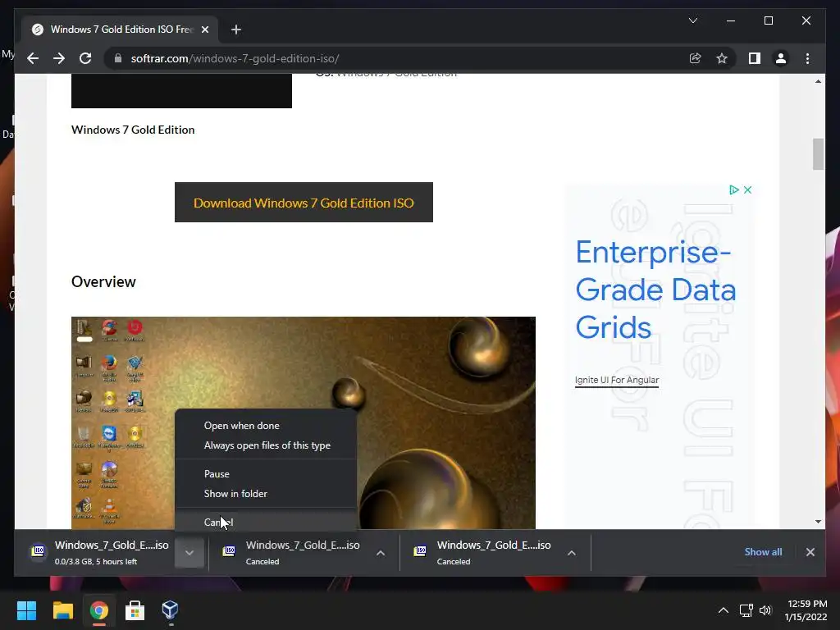Open Chrome's three-dot menu
Screen dimensions: 840x630
[807, 58]
